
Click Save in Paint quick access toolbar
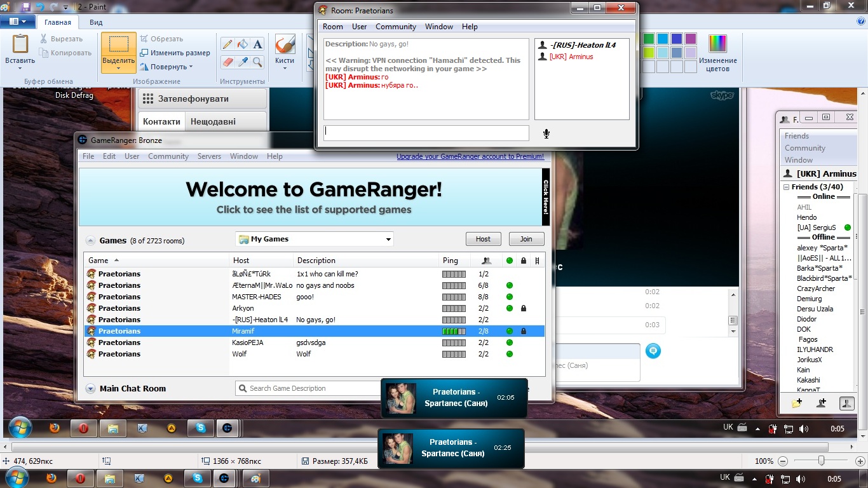tap(26, 7)
